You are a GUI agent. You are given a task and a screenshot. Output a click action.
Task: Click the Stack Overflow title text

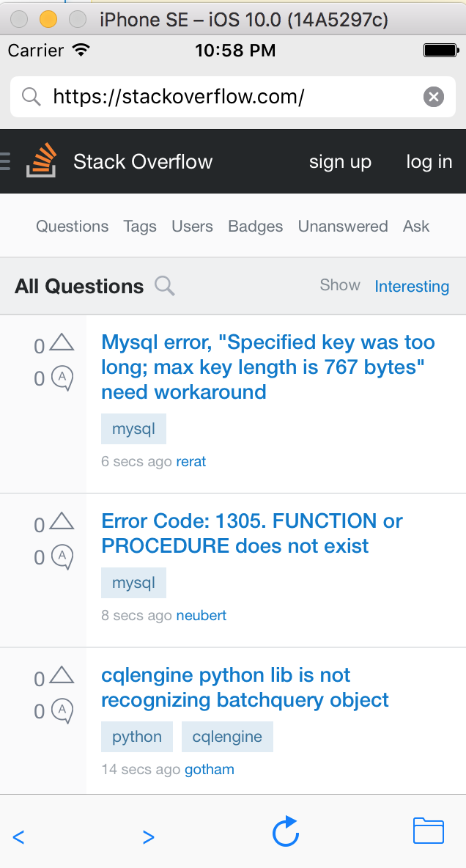pos(143,161)
